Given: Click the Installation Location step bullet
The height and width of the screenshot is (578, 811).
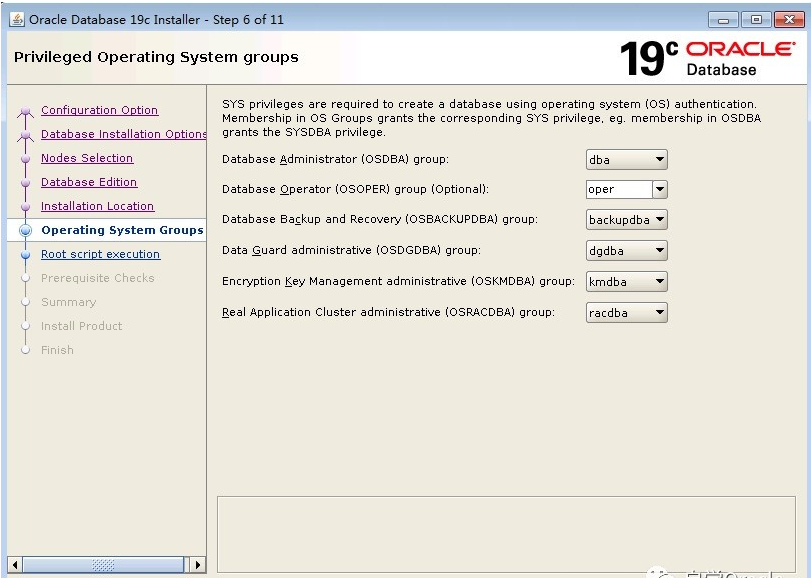Looking at the screenshot, I should click(x=25, y=207).
